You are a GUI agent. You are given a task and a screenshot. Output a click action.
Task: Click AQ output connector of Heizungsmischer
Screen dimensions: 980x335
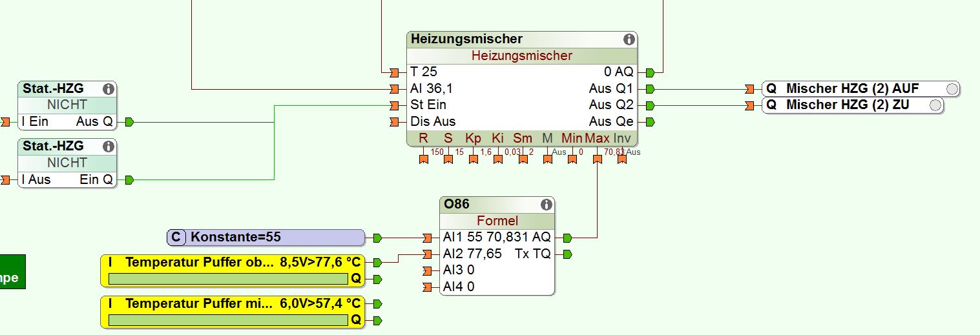pos(650,72)
